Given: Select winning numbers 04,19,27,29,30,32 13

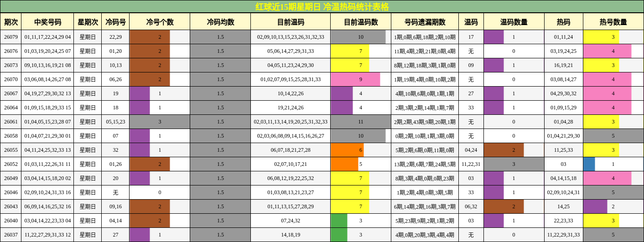Looking at the screenshot, I should (47, 93).
